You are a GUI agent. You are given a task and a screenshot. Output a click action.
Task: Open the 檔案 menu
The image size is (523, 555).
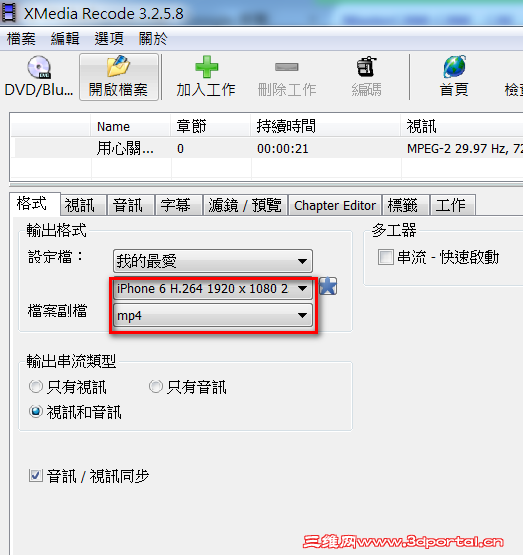21,39
